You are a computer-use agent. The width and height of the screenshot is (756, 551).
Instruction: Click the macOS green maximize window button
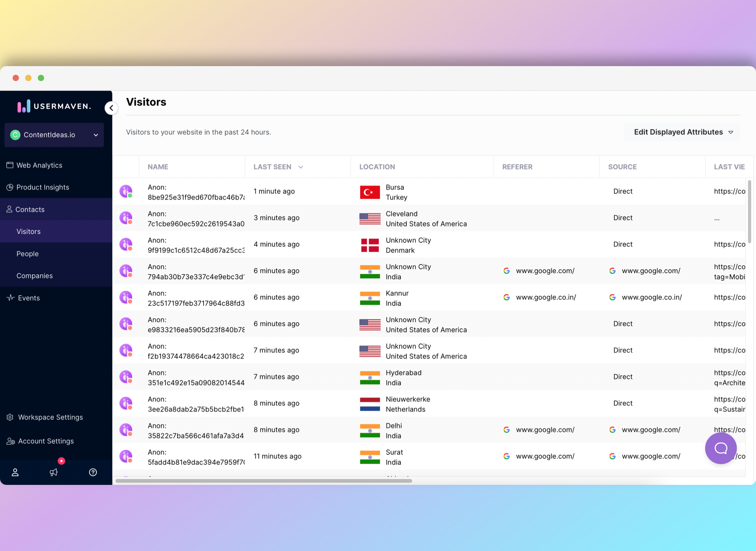tap(41, 78)
